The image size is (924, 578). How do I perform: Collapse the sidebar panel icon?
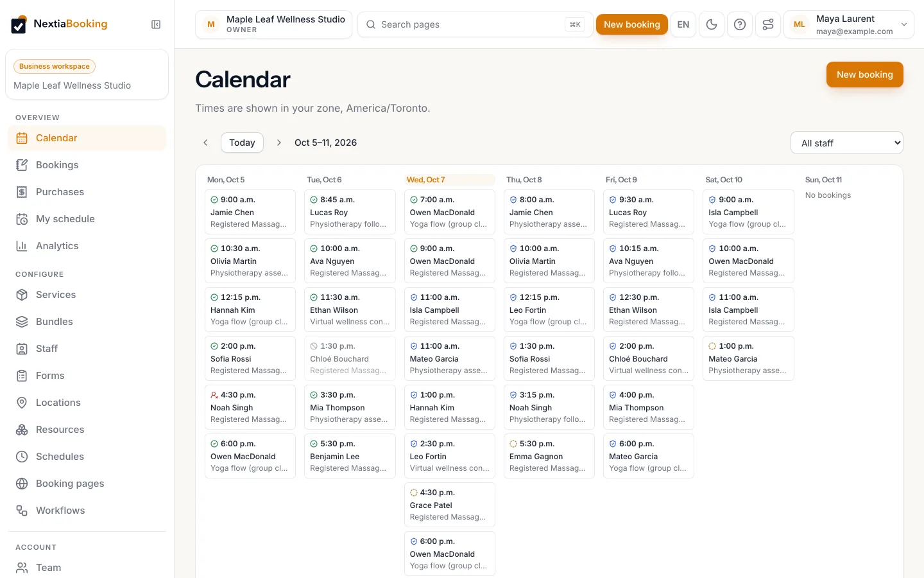[x=156, y=24]
